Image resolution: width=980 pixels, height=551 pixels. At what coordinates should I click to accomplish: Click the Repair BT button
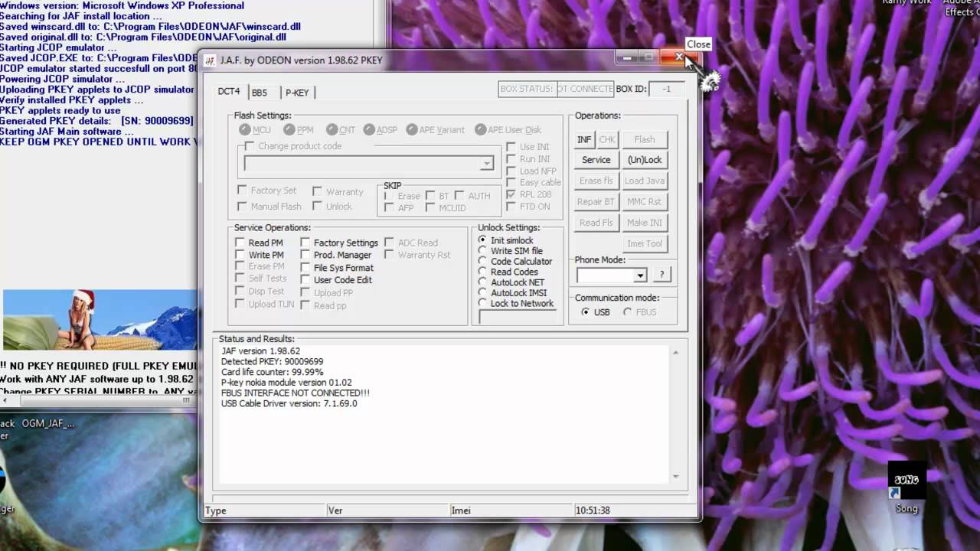tap(596, 202)
